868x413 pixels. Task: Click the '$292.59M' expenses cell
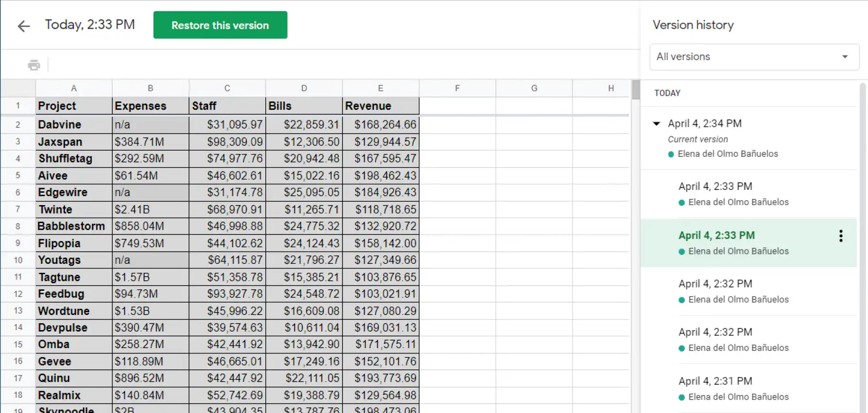pos(151,159)
